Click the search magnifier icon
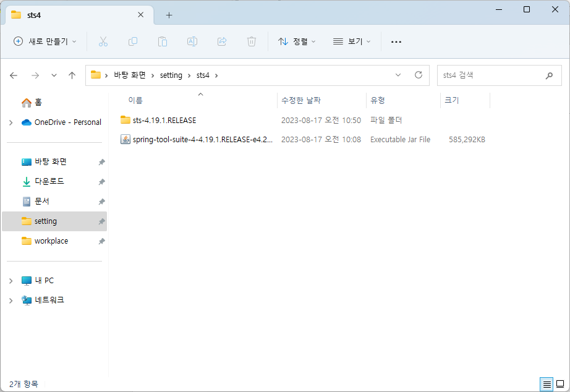This screenshot has height=392, width=570. click(549, 75)
